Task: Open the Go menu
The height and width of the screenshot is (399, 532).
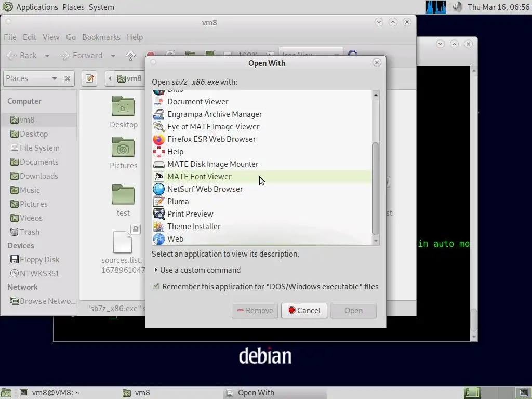Action: click(71, 37)
